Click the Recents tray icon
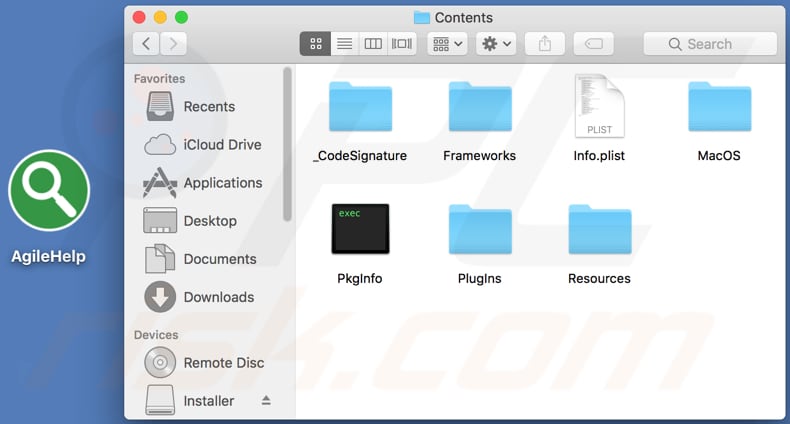Screen dimensions: 790x424 click(x=160, y=106)
